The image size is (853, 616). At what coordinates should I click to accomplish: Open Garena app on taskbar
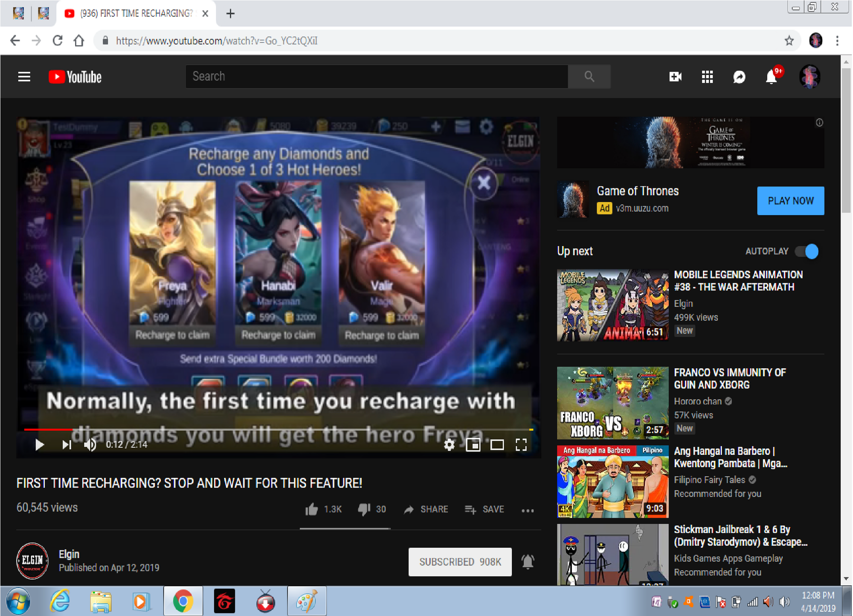(x=224, y=602)
